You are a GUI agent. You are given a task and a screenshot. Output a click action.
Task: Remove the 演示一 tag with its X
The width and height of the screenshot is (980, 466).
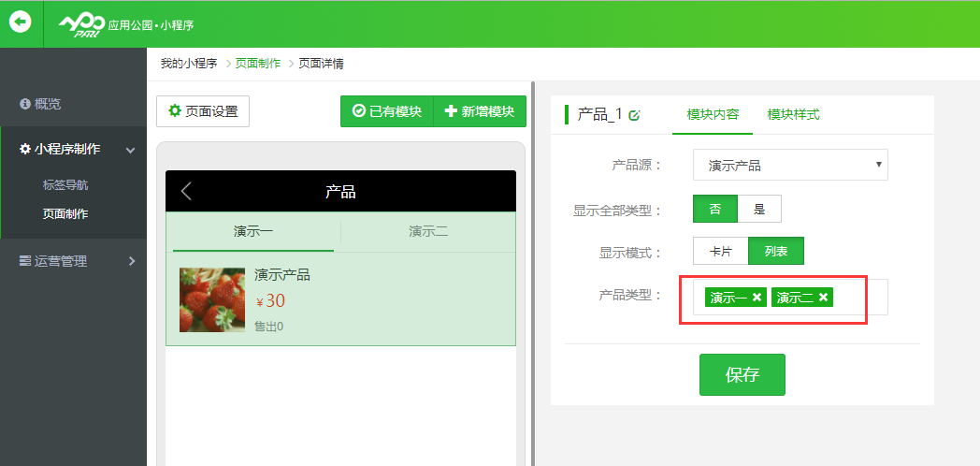coord(757,298)
